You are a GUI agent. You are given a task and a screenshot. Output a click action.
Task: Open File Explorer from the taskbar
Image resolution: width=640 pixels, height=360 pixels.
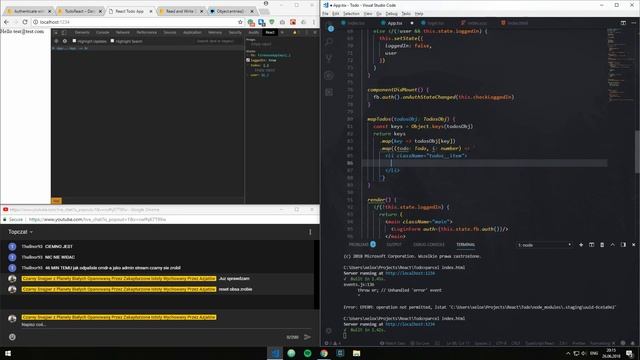[356, 353]
